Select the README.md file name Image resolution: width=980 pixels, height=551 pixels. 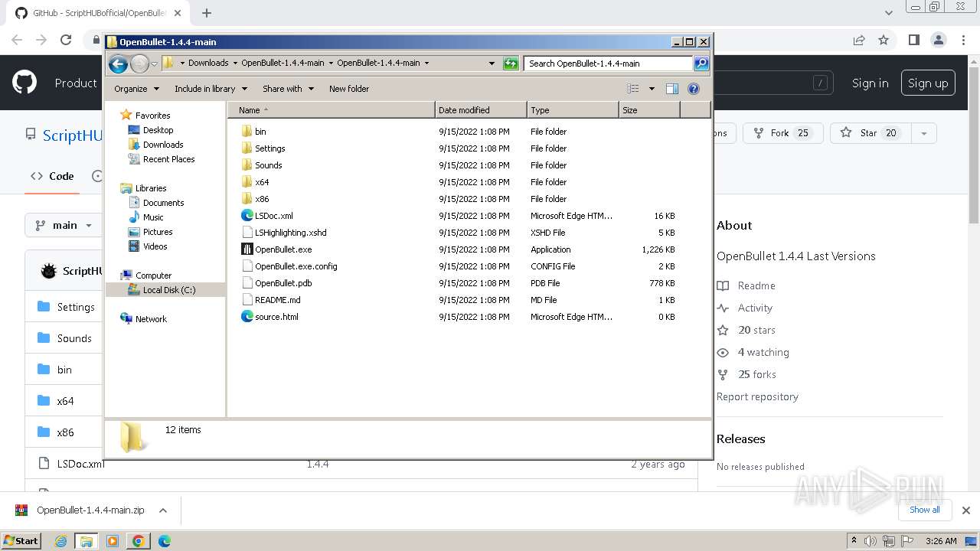click(x=277, y=300)
